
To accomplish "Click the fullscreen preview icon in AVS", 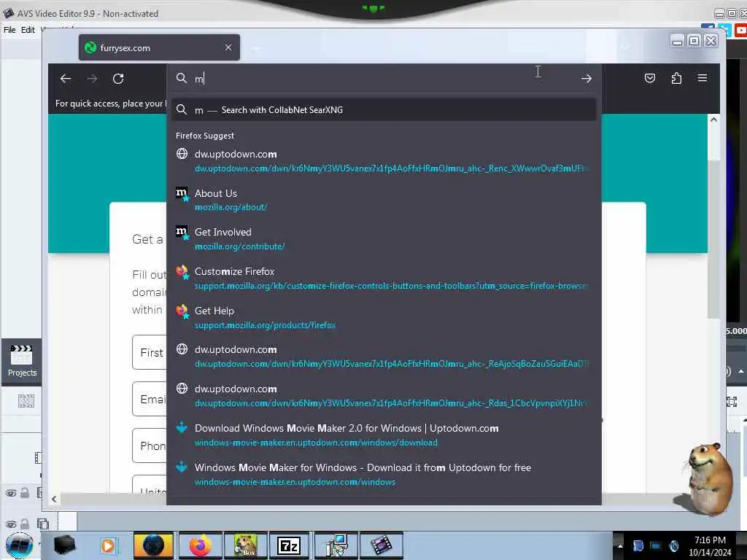I will pyautogui.click(x=732, y=402).
